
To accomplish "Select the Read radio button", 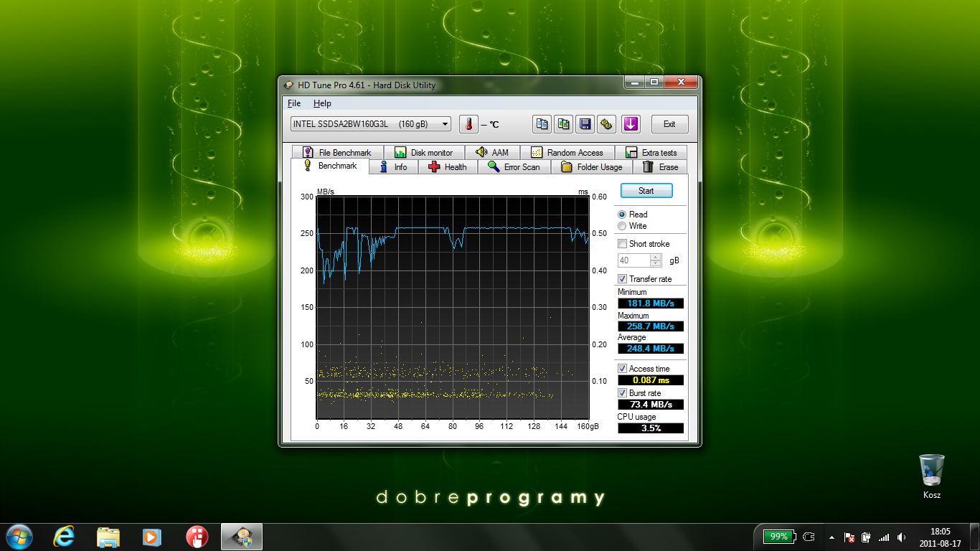I will 622,215.
